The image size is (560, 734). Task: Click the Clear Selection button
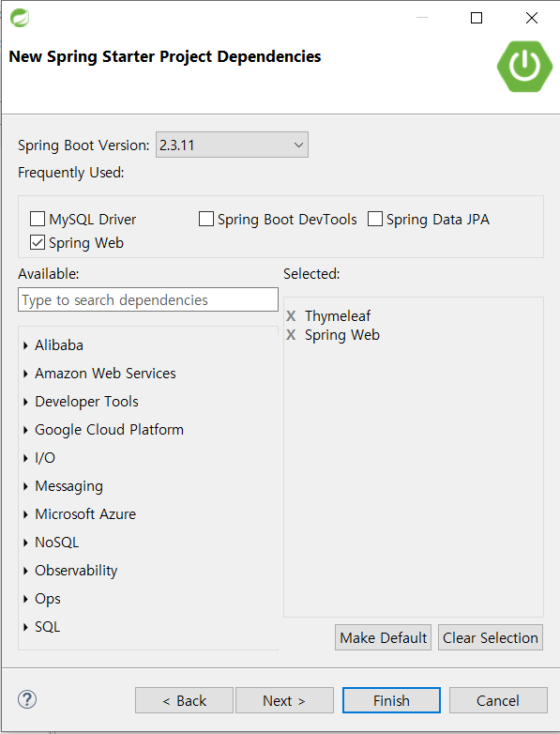click(491, 637)
